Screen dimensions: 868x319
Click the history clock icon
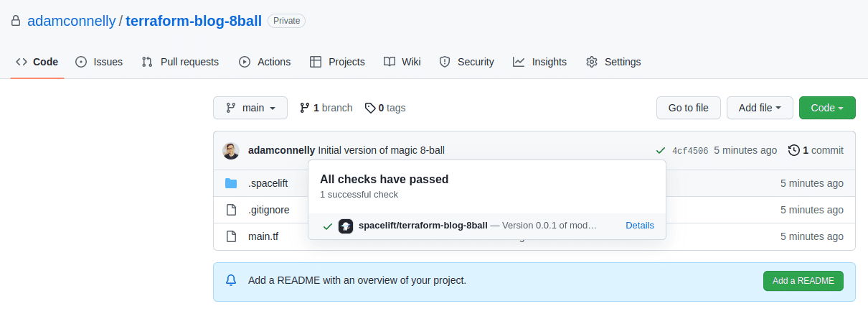(793, 150)
